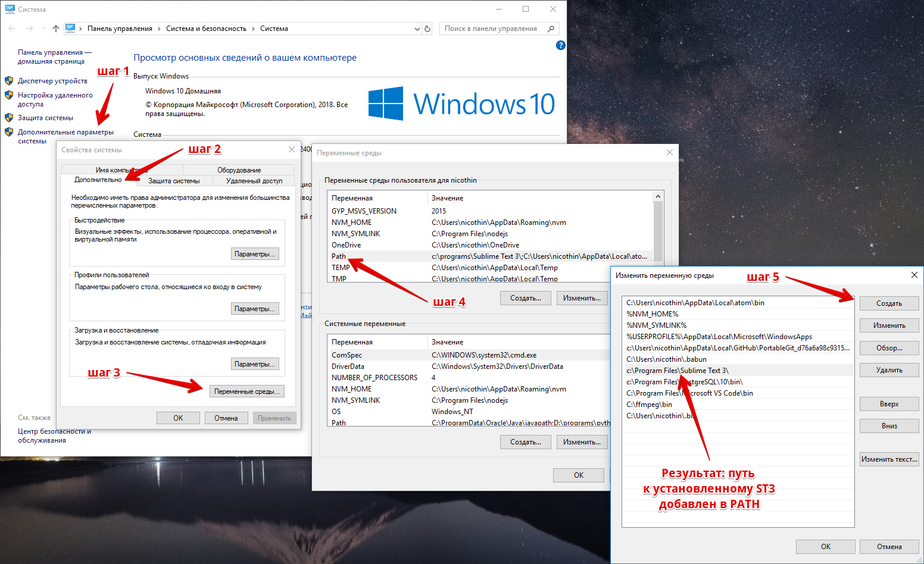Click Отмена in Свойства системы dialog
This screenshot has width=924, height=564.
(226, 418)
